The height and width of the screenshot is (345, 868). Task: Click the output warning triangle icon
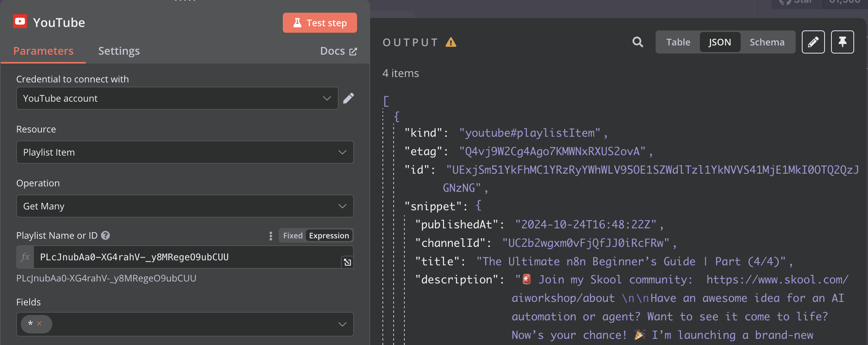(x=451, y=42)
